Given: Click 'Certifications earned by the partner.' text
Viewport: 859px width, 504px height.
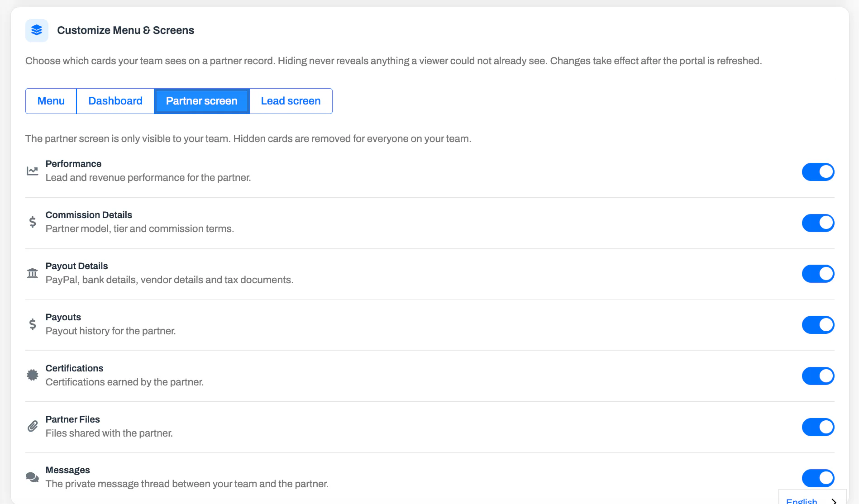Looking at the screenshot, I should [124, 382].
